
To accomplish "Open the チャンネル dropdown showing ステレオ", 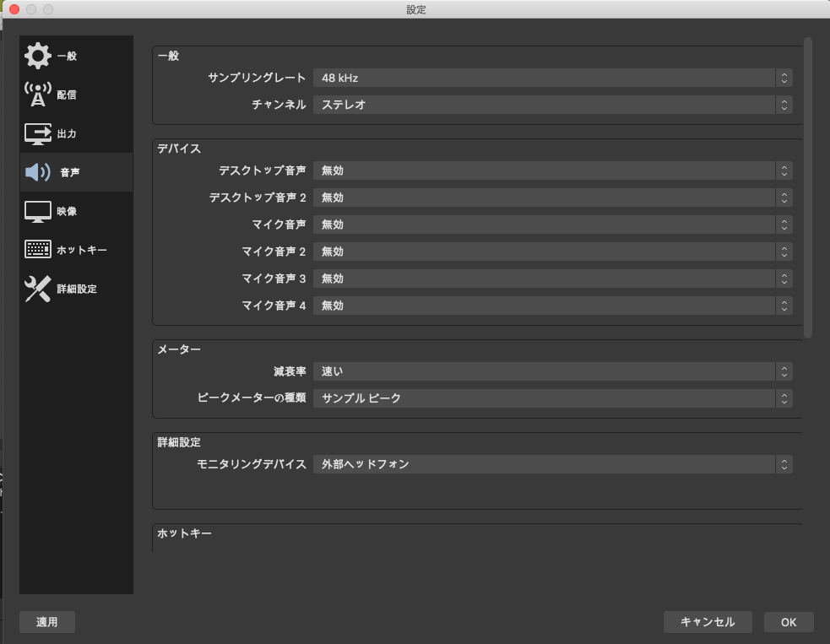I will [552, 105].
